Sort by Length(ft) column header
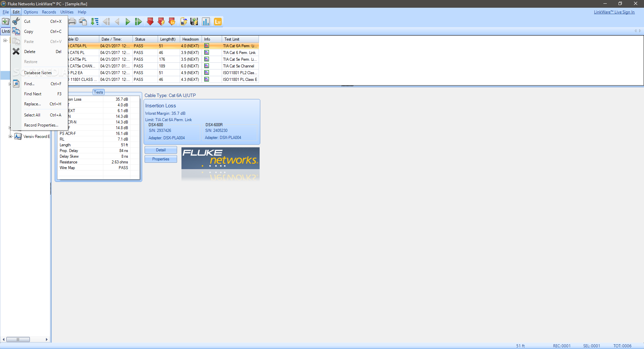 pyautogui.click(x=169, y=39)
